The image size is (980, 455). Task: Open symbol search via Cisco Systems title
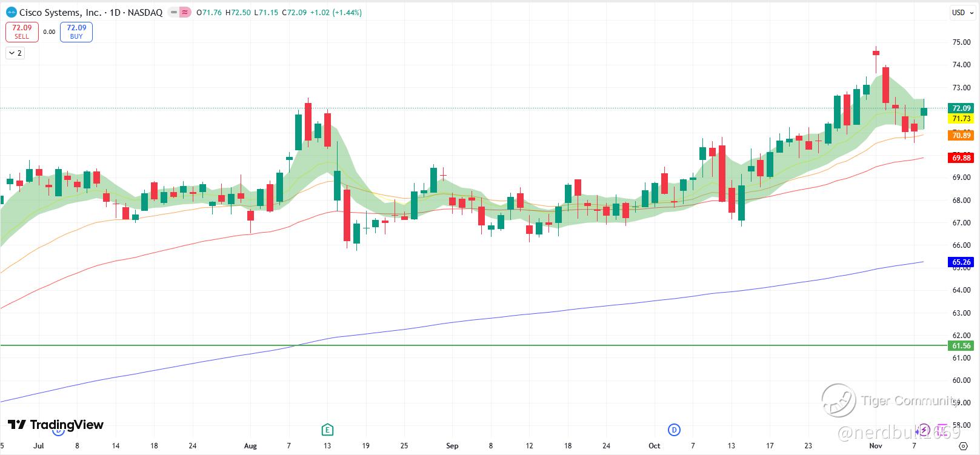coord(91,12)
